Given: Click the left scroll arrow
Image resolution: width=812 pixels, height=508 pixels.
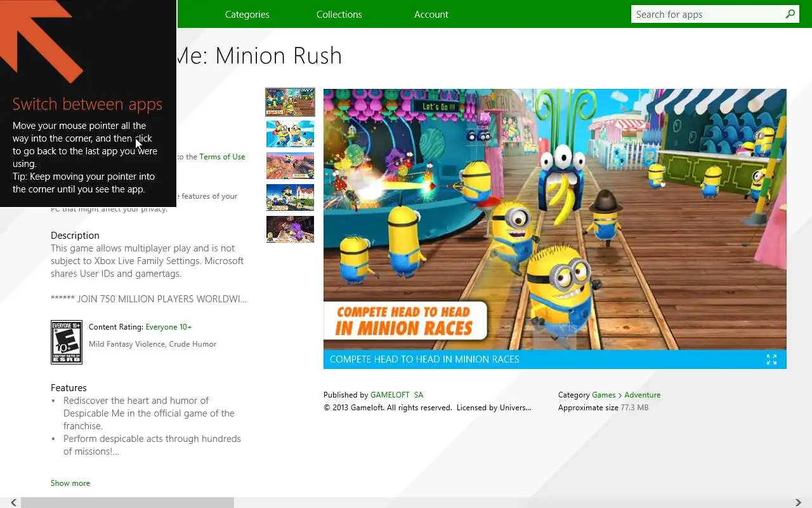Looking at the screenshot, I should pyautogui.click(x=13, y=503).
